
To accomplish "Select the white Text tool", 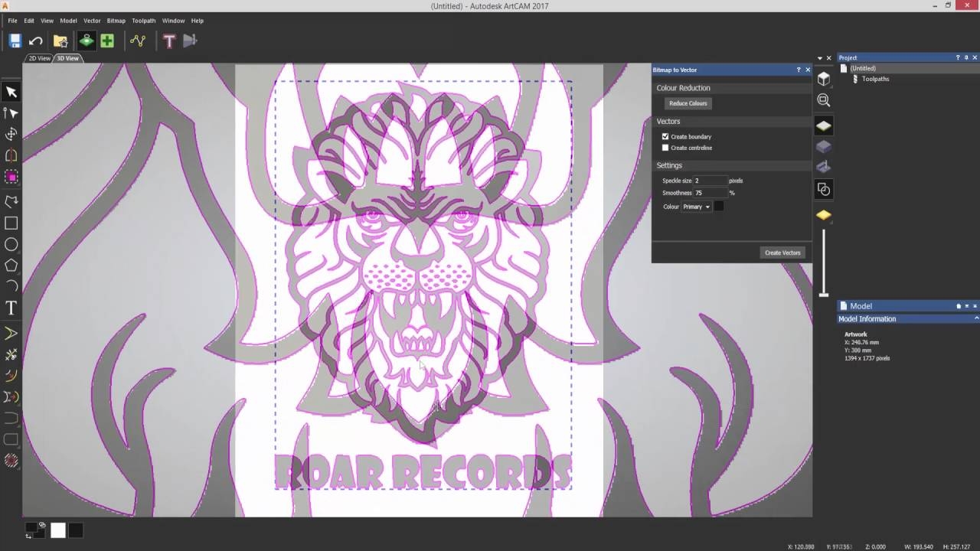I will [x=11, y=308].
